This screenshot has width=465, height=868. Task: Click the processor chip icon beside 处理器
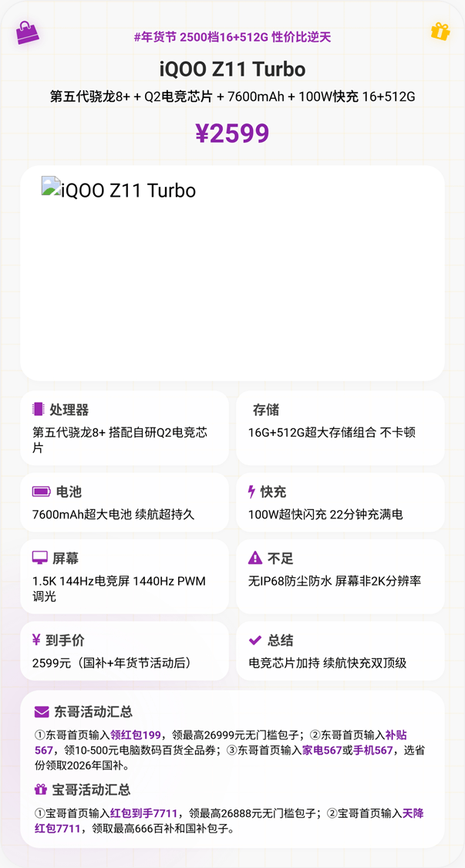tap(39, 410)
